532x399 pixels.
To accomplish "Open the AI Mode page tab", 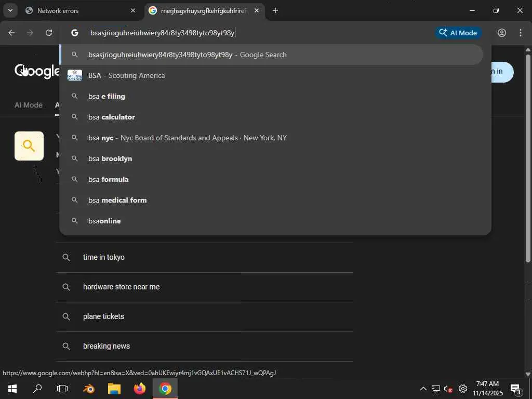I will coord(29,105).
